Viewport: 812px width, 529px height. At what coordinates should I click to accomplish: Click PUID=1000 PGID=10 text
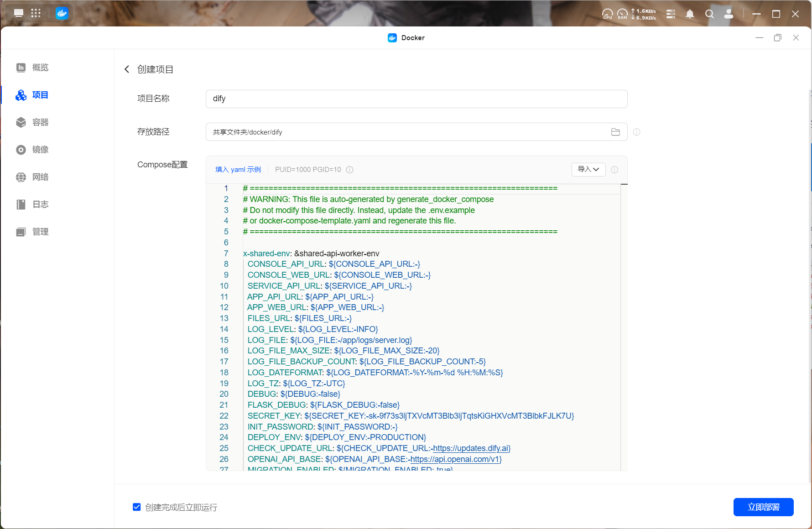coord(308,170)
